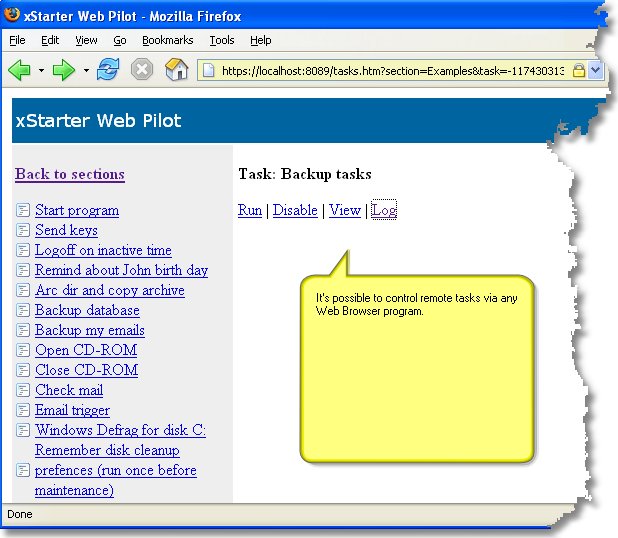
Task: Click task icon beside Backup database
Action: (23, 310)
